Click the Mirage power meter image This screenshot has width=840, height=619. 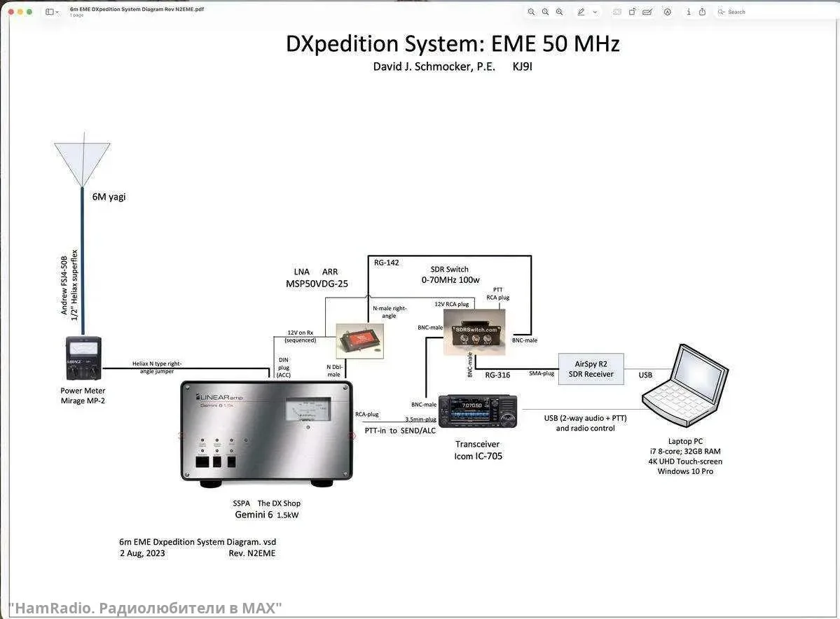(83, 359)
